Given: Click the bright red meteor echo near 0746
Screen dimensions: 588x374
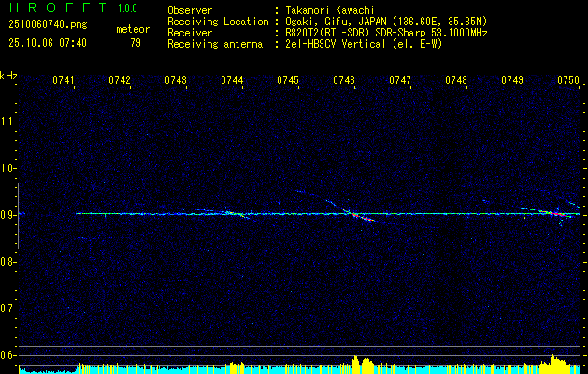Looking at the screenshot, I should [x=364, y=218].
